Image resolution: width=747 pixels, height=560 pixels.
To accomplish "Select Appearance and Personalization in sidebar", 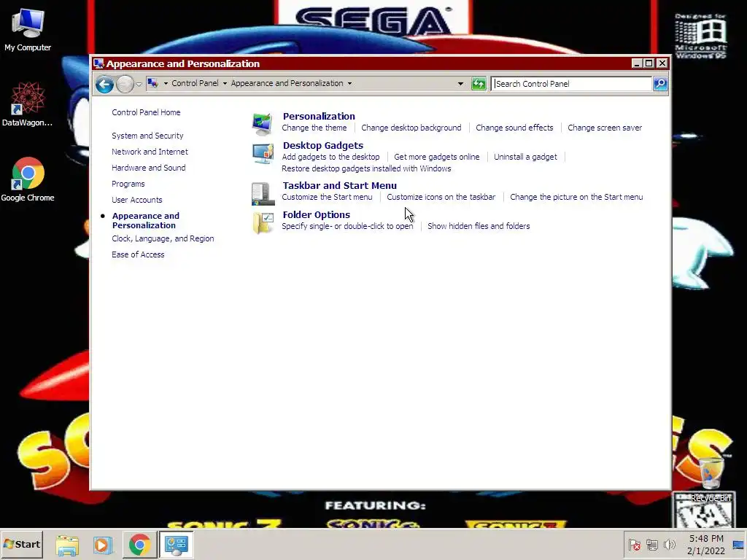I will click(x=146, y=220).
